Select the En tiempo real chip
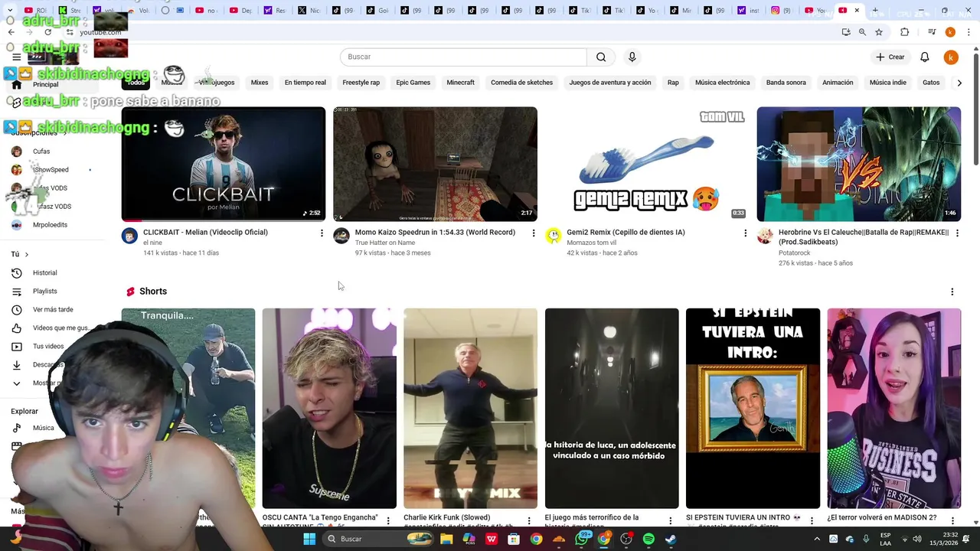The image size is (980, 551). [305, 83]
